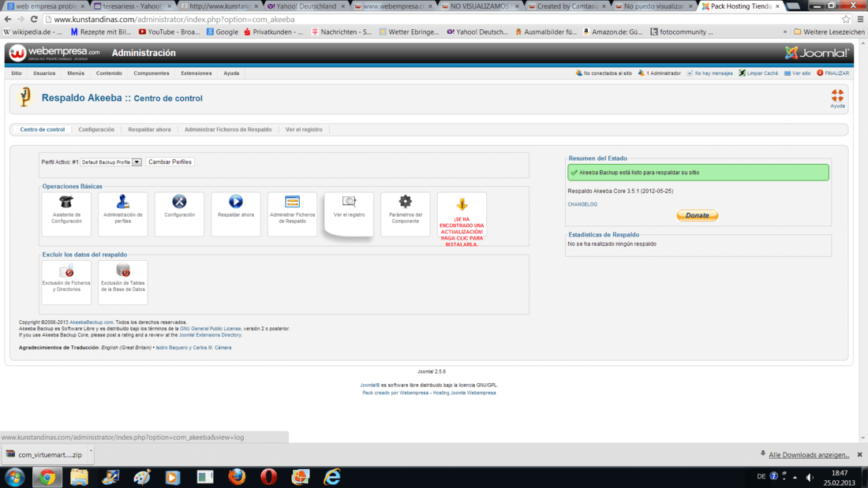Click 1 Administrador status link

660,73
